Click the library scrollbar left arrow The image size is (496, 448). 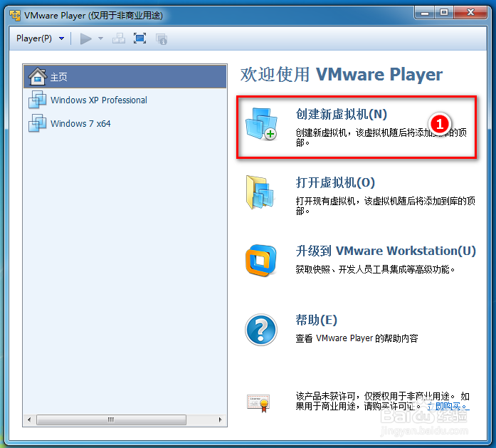[x=29, y=420]
